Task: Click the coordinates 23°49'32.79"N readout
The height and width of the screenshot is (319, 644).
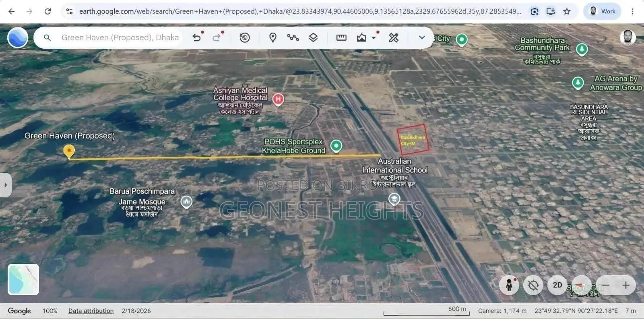Action: [576, 311]
